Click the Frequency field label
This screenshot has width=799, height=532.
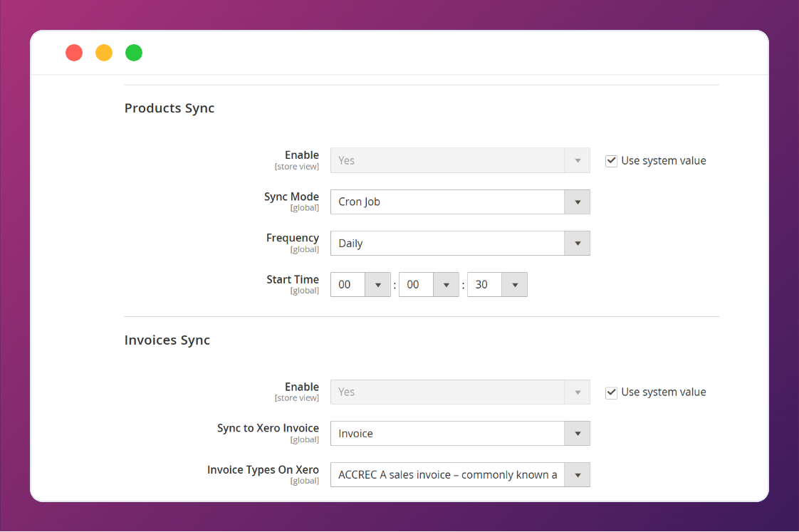point(293,239)
